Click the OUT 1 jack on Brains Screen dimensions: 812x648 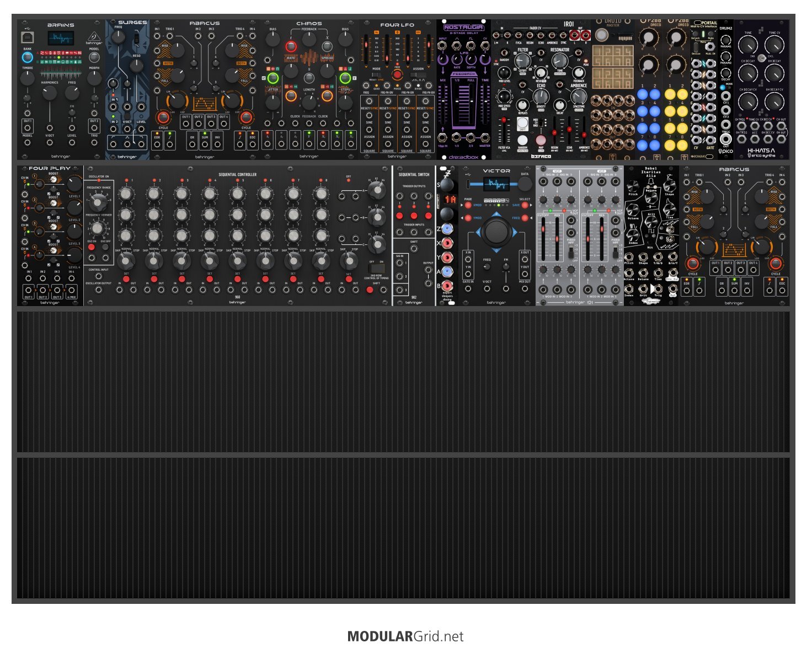(x=28, y=128)
